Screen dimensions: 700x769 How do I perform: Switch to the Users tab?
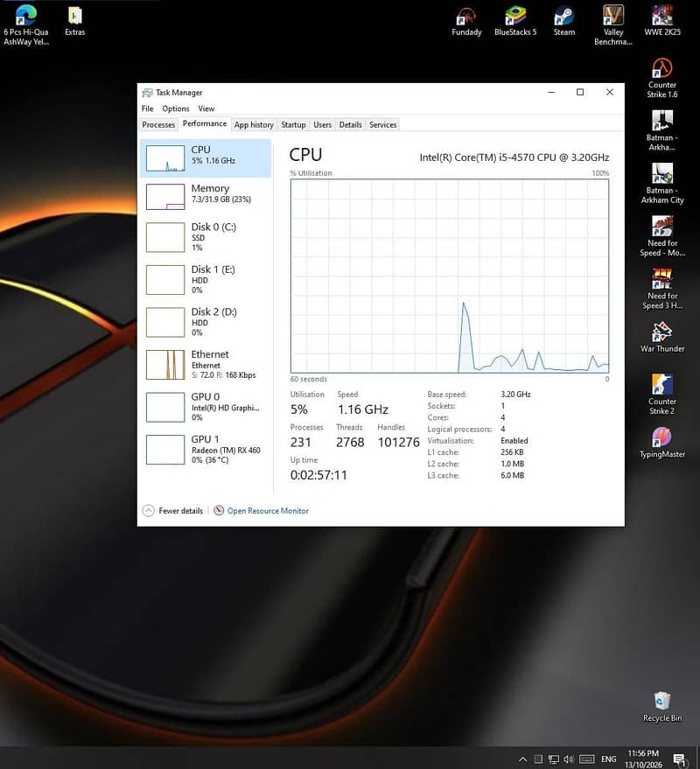[x=322, y=124]
